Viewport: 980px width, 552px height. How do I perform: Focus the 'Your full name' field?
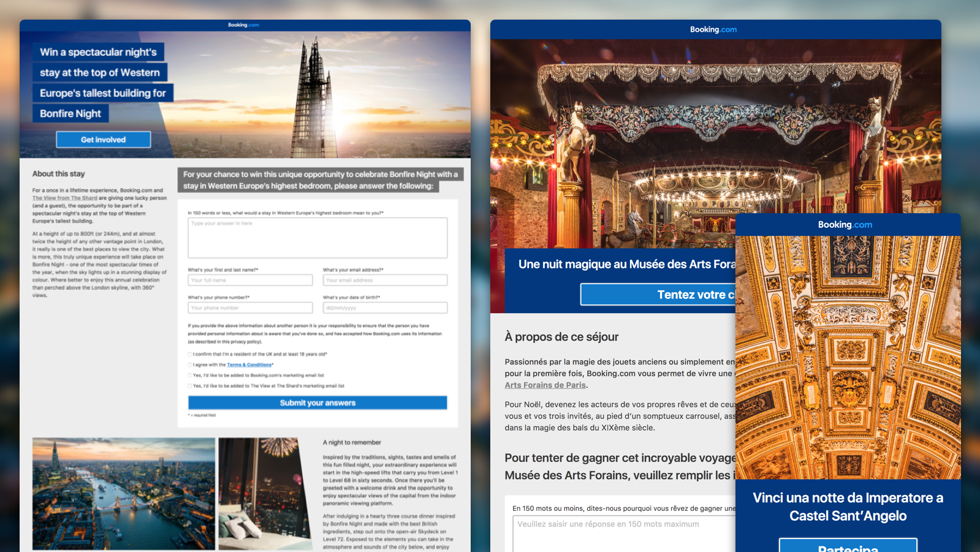tap(250, 280)
